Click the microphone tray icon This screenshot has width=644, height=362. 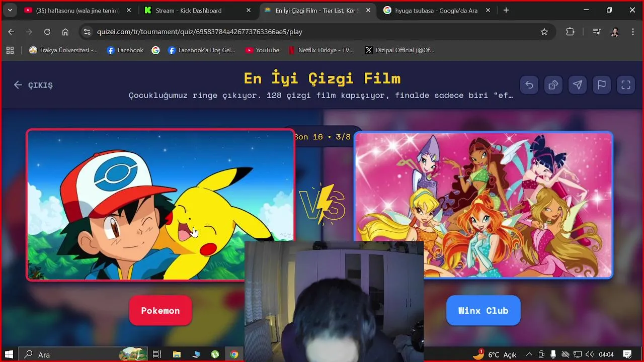(x=553, y=354)
